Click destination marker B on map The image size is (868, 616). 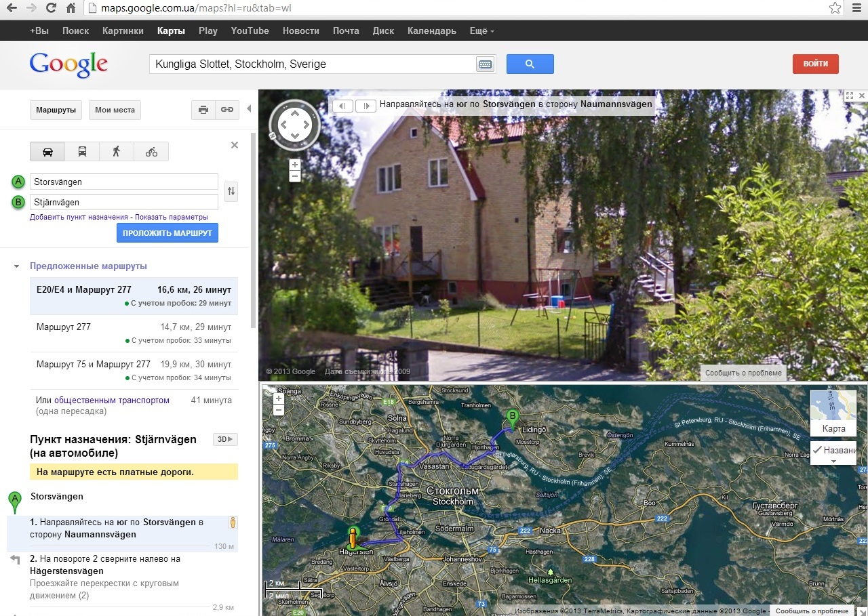513,419
